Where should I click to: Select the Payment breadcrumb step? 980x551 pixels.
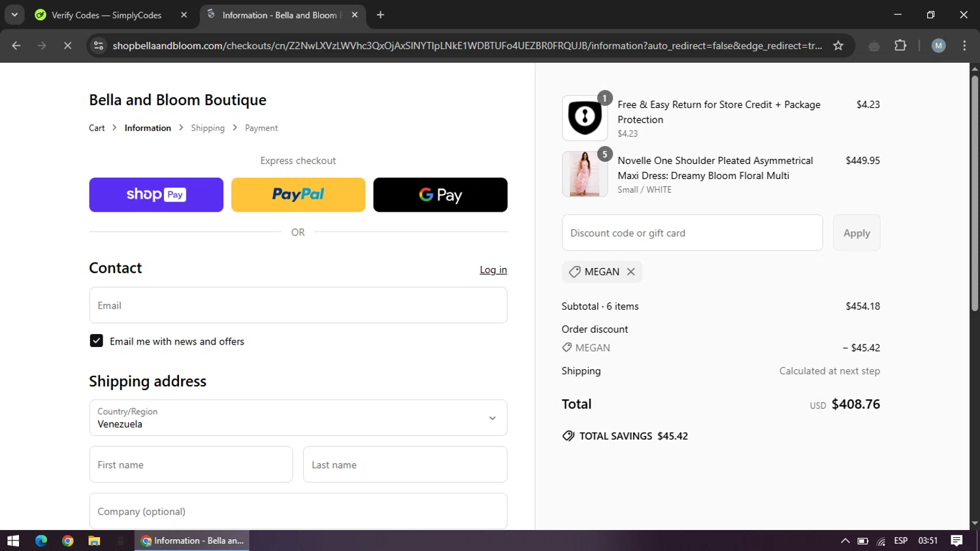coord(261,128)
